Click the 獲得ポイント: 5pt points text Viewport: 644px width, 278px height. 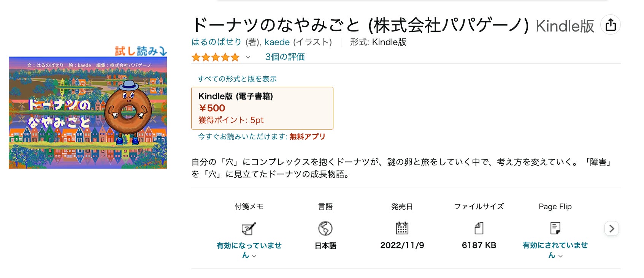pyautogui.click(x=231, y=120)
